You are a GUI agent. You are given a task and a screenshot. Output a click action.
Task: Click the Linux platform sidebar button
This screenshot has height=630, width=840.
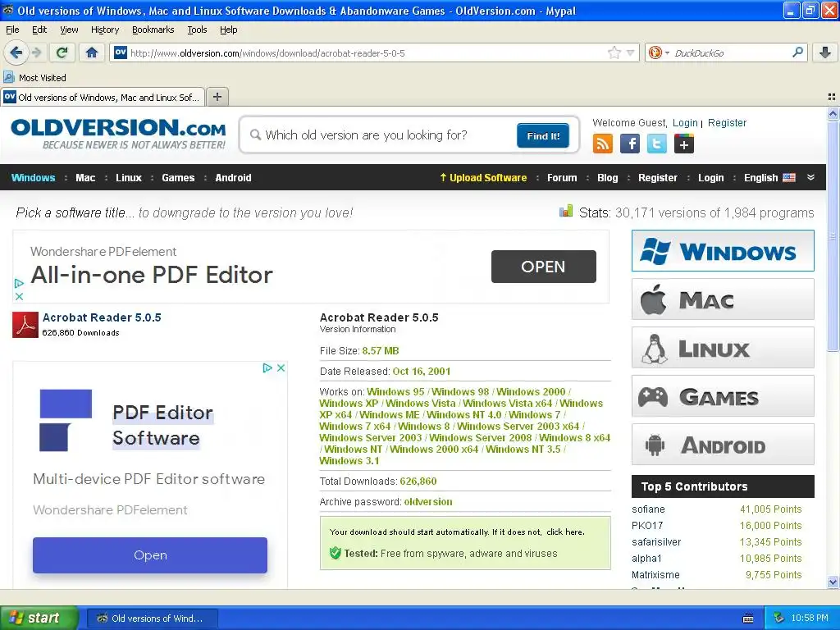723,348
